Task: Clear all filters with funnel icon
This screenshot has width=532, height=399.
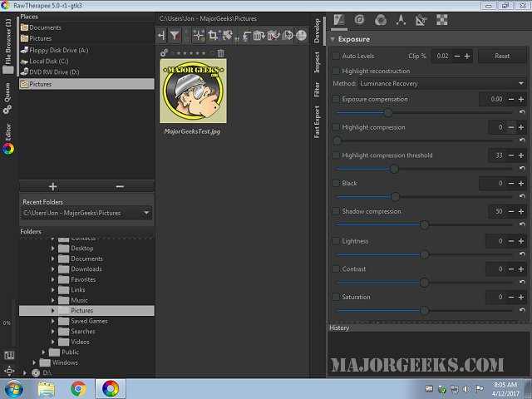Action: (x=175, y=35)
